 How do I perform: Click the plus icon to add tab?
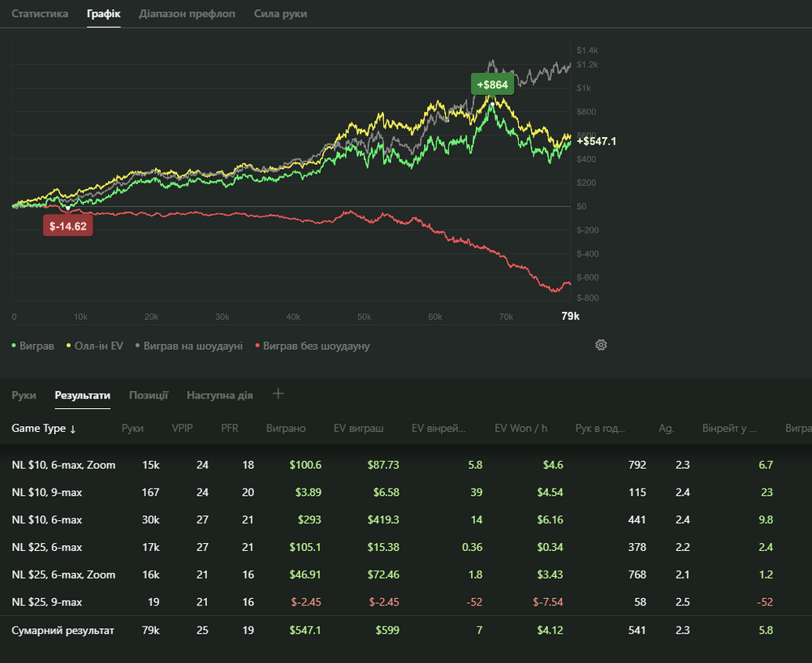tap(278, 394)
